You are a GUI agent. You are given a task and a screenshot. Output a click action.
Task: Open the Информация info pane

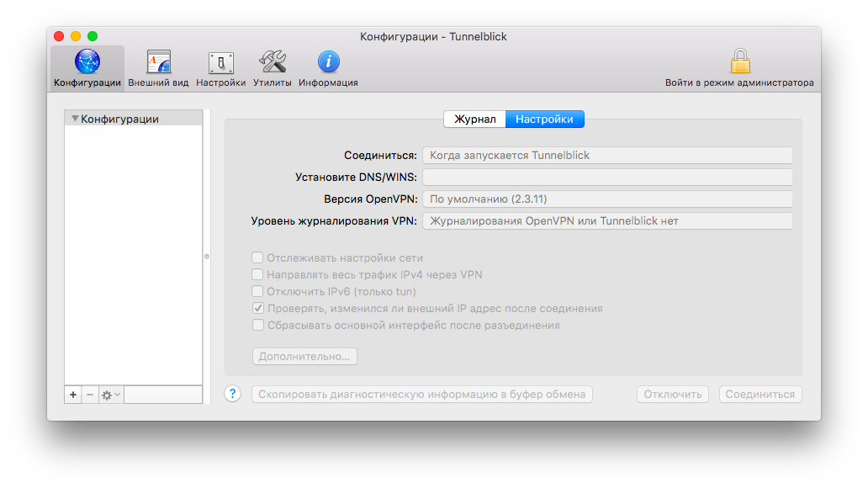click(x=328, y=68)
